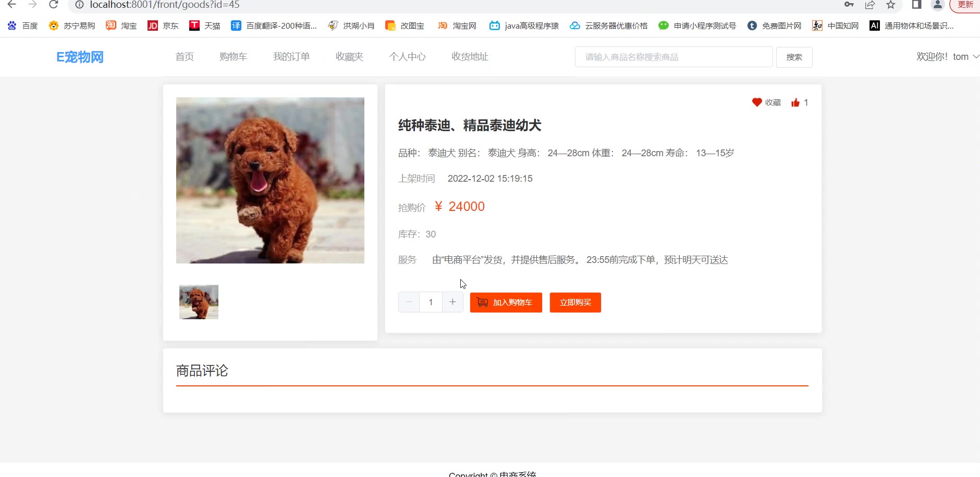Click the browser address bar URL

[165, 5]
